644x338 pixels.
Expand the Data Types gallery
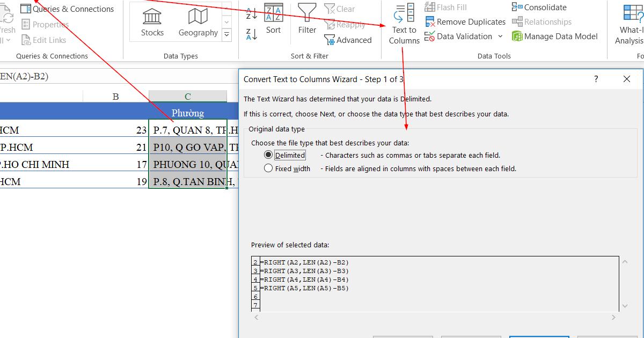click(226, 34)
